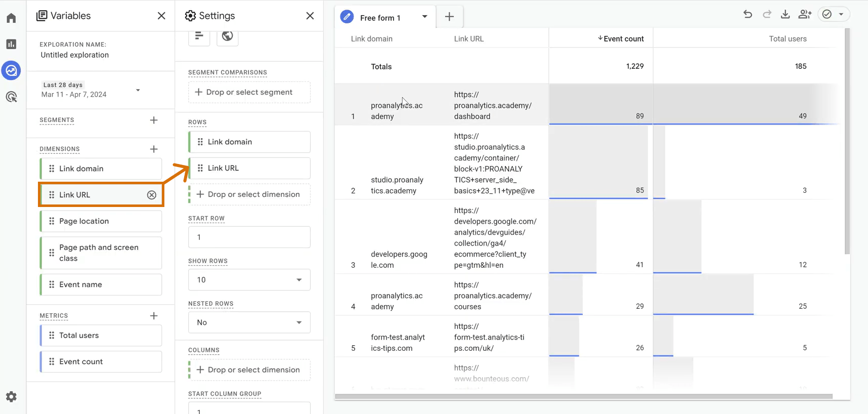Click the vertical scrollbar of the table
This screenshot has height=414, width=868.
847,142
